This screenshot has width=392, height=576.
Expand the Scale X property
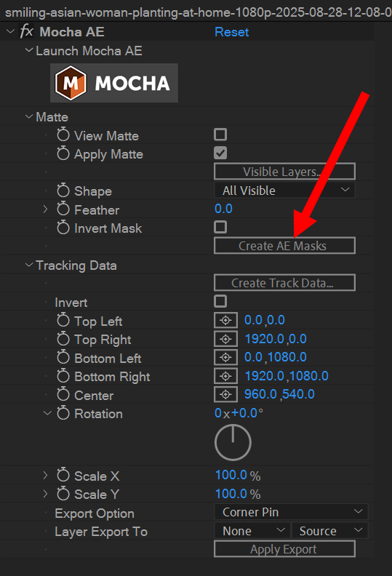click(46, 475)
